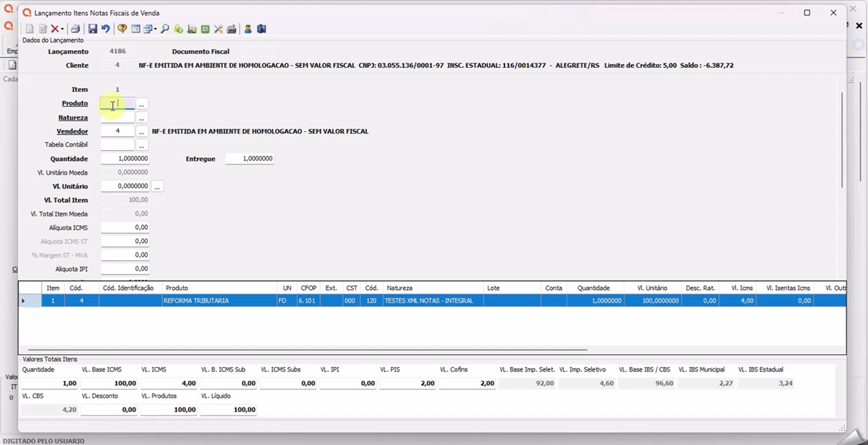Click the magnifying glass search icon

click(x=165, y=29)
